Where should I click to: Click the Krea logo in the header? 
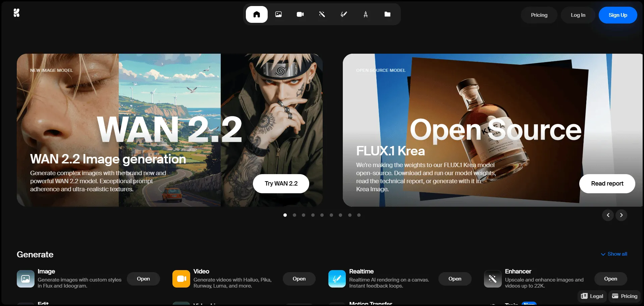16,13
